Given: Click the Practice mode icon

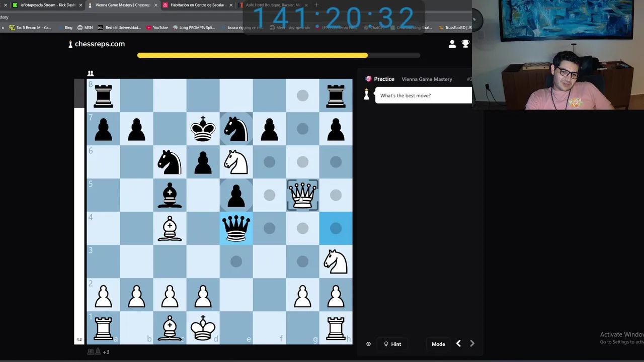Looking at the screenshot, I should (x=368, y=79).
